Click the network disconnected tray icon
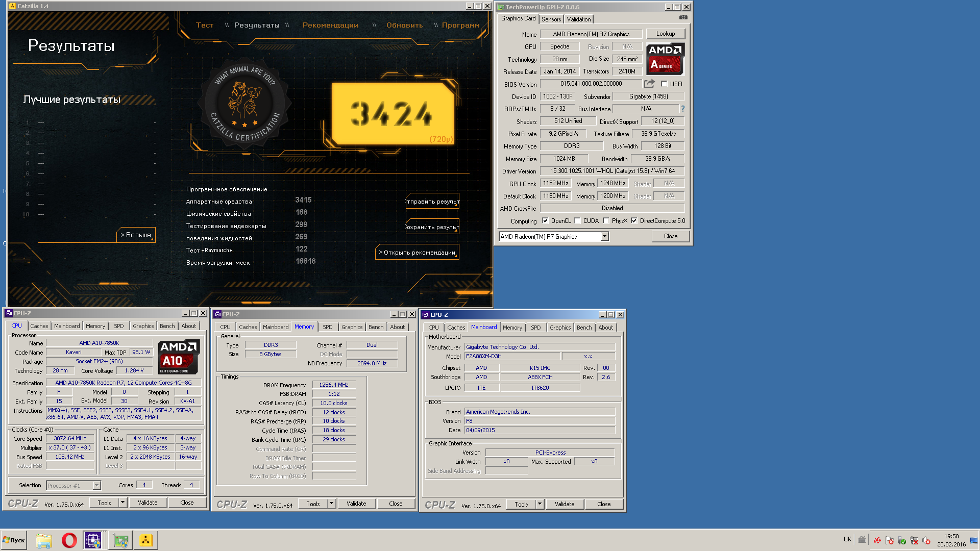This screenshot has height=551, width=980. [914, 540]
